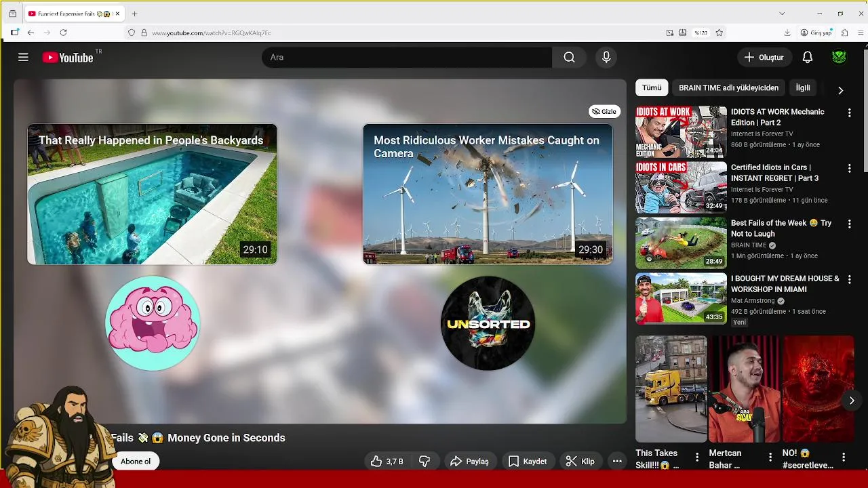The image size is (868, 488).
Task: Open the green account avatar menu
Action: (x=839, y=58)
